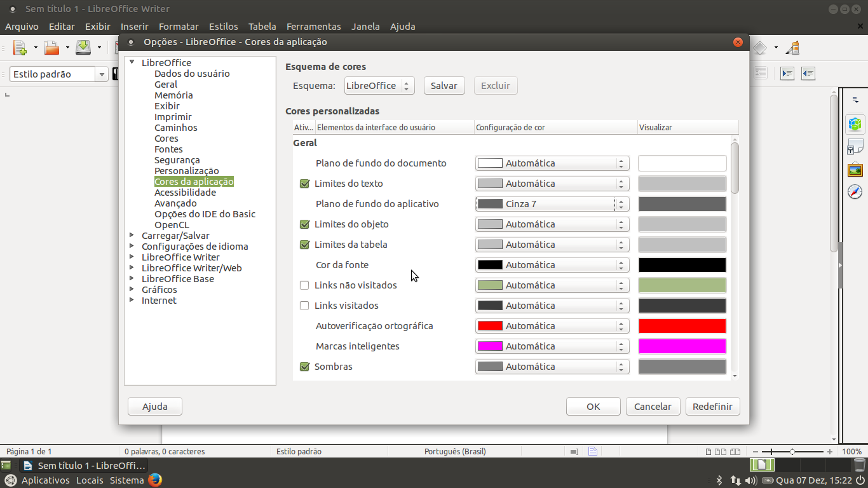The image size is (868, 488).
Task: Click the Ajuda button in the dialog
Action: [x=155, y=407]
